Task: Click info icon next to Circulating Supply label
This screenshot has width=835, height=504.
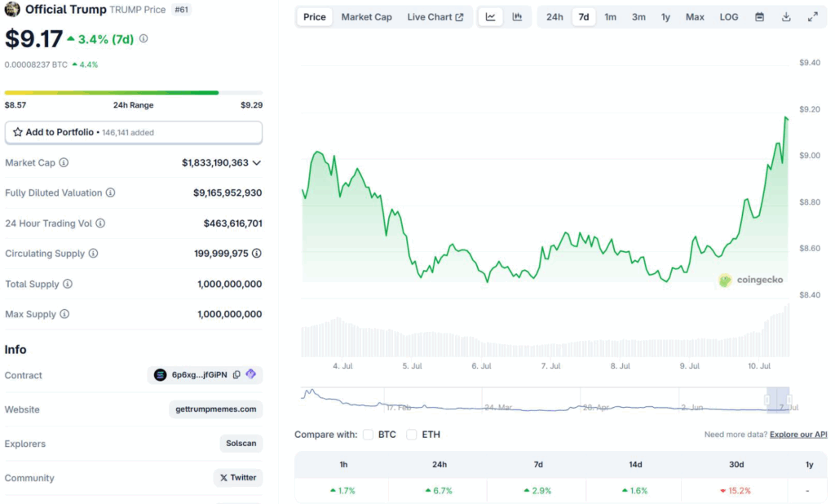Action: coord(93,254)
